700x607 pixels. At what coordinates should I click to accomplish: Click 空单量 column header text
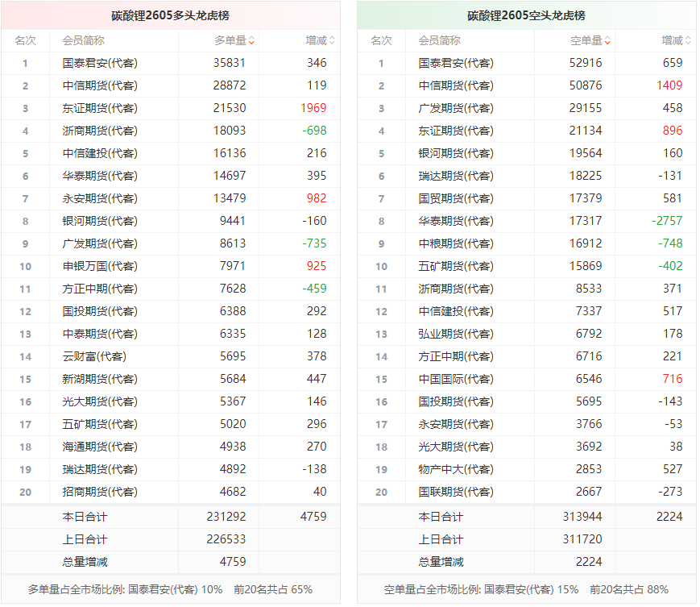click(586, 40)
